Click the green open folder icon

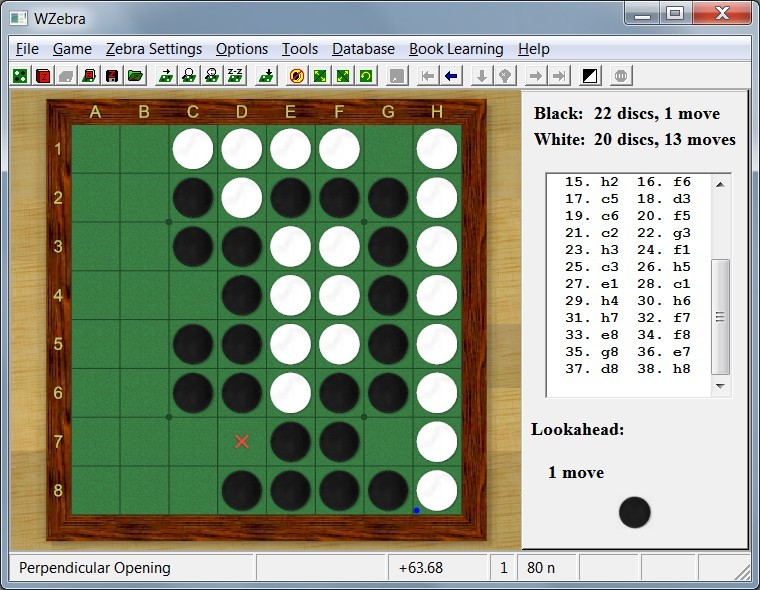click(135, 76)
